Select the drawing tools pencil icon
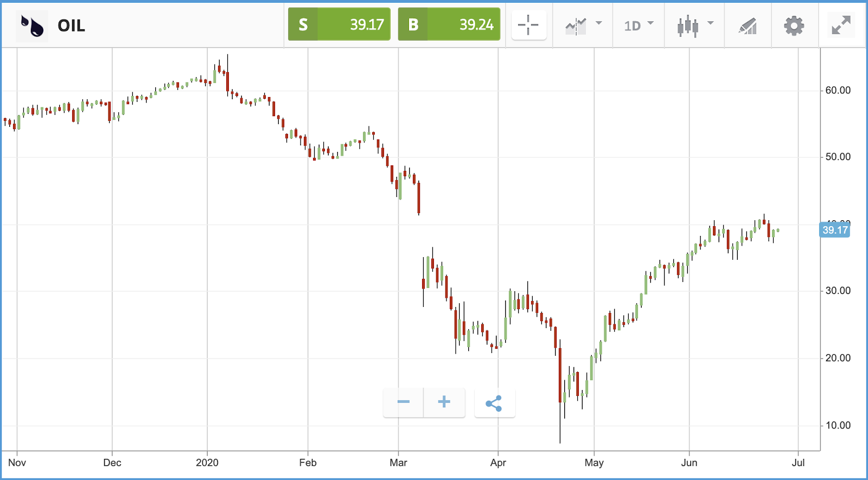 (748, 25)
